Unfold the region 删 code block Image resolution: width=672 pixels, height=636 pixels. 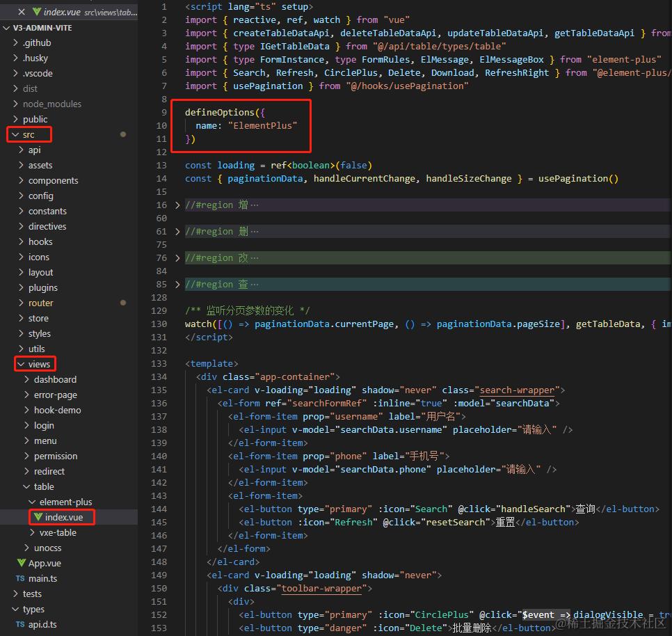(177, 232)
